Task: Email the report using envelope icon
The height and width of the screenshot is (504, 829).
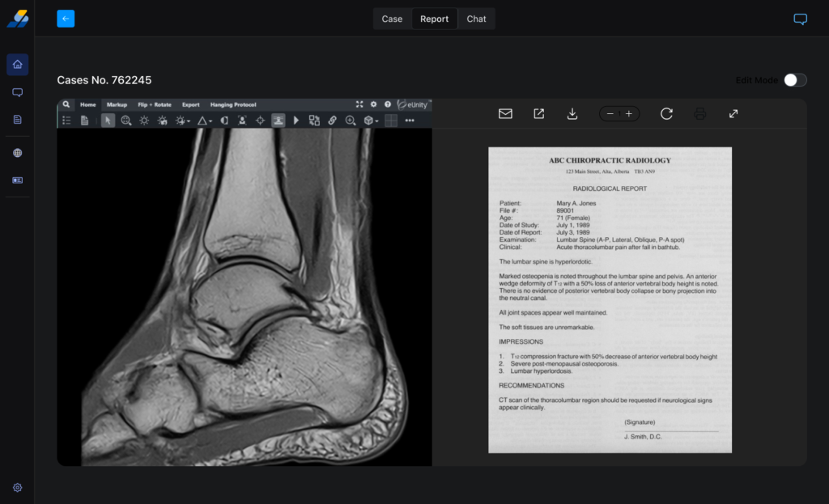Action: 505,114
